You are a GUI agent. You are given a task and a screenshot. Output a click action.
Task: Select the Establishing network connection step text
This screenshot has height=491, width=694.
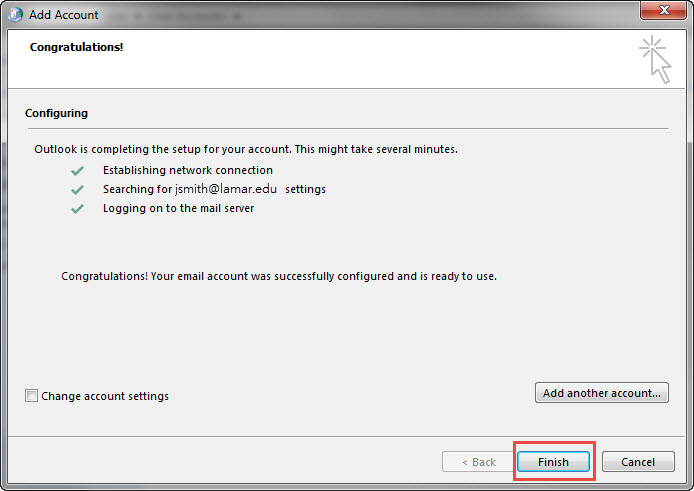pos(187,171)
